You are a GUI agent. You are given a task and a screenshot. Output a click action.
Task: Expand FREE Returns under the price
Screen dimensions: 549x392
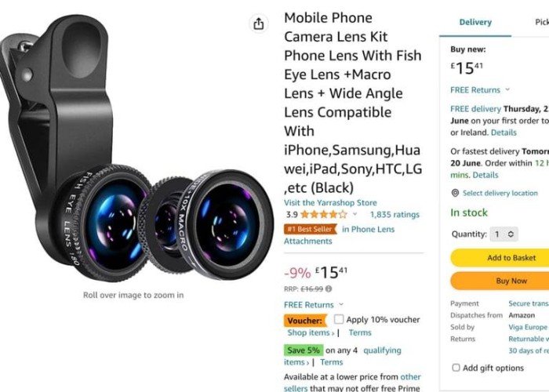click(x=314, y=304)
